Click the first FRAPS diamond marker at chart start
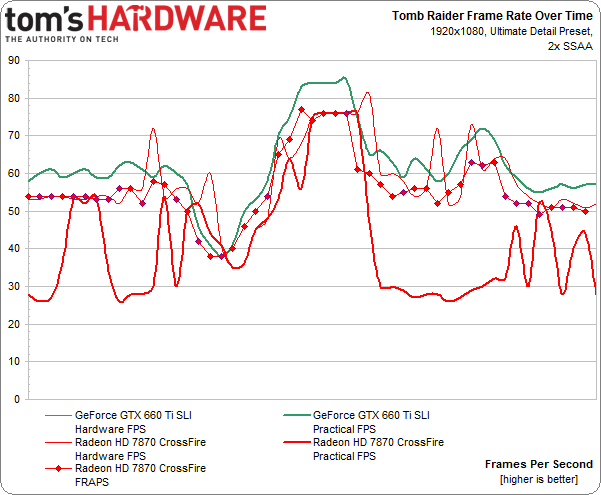 [28, 197]
